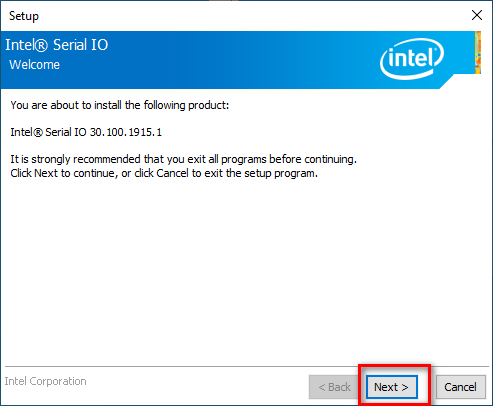Click the Setup title bar text
The image size is (493, 406).
click(x=24, y=16)
